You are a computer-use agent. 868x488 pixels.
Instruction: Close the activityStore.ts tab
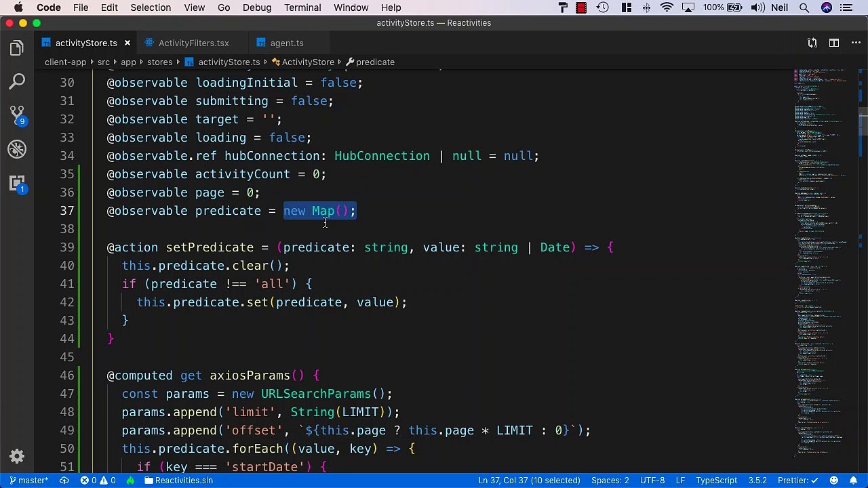127,43
